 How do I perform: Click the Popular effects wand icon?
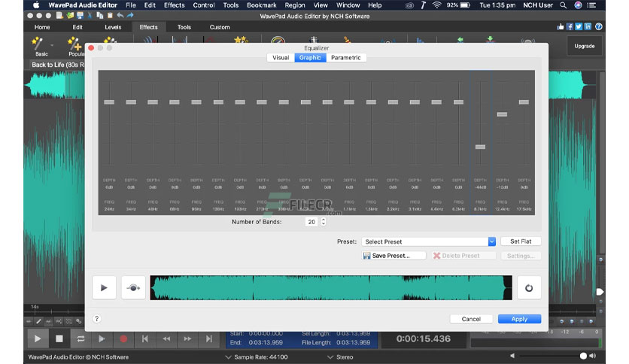(74, 43)
